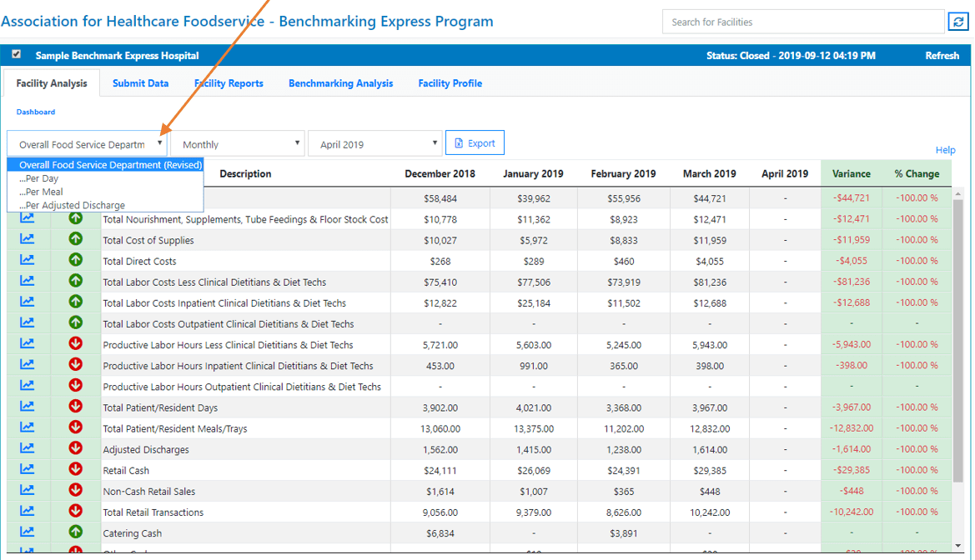
Task: Click the refresh icon beside the search box
Action: pos(958,22)
